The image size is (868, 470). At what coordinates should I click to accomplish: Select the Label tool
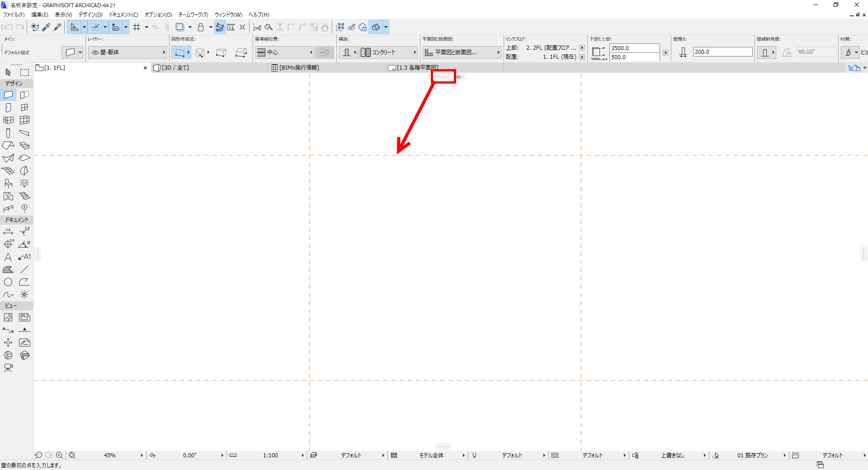coord(24,257)
